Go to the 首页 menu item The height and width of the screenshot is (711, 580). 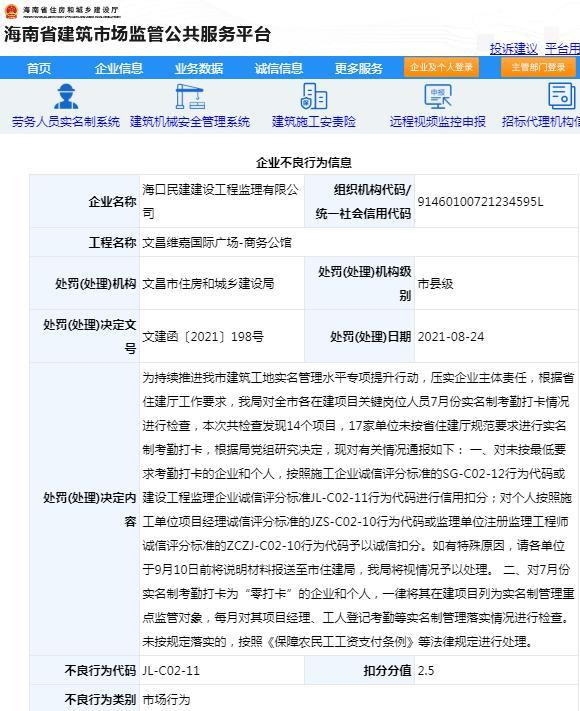[x=39, y=68]
